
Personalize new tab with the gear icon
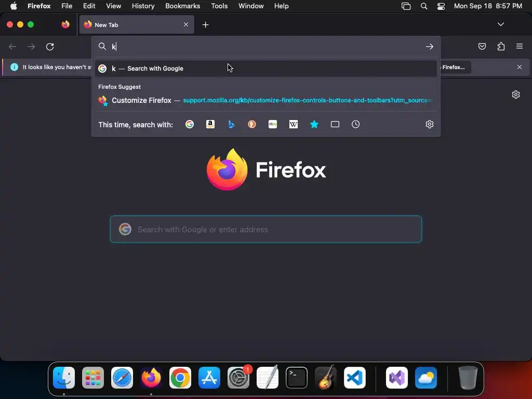tap(516, 95)
